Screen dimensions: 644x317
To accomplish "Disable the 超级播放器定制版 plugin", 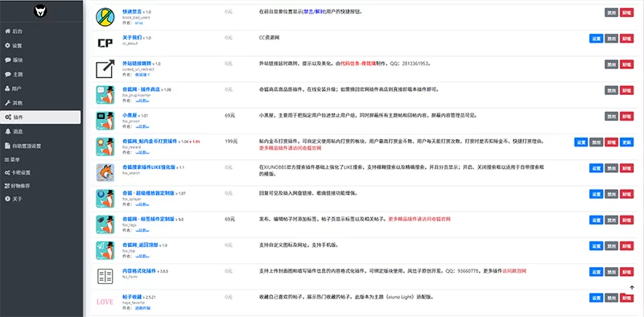I will pos(611,194).
